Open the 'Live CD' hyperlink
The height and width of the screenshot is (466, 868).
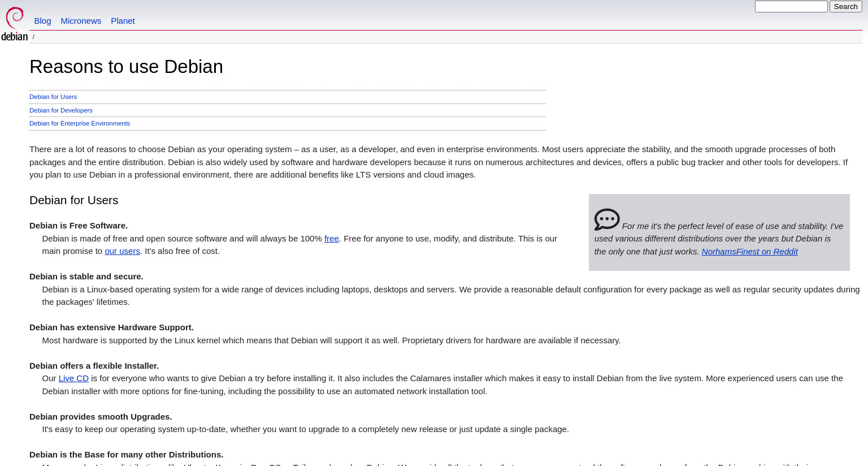click(x=73, y=378)
